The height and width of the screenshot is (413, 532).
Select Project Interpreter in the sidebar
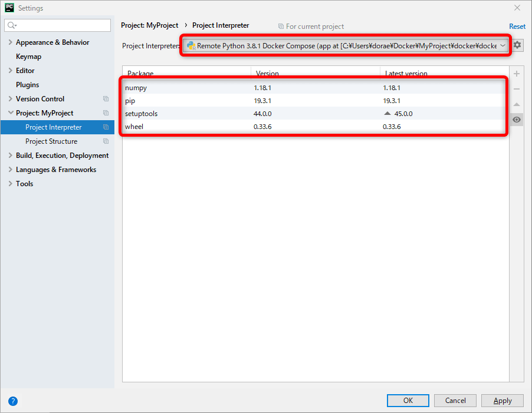(57, 127)
